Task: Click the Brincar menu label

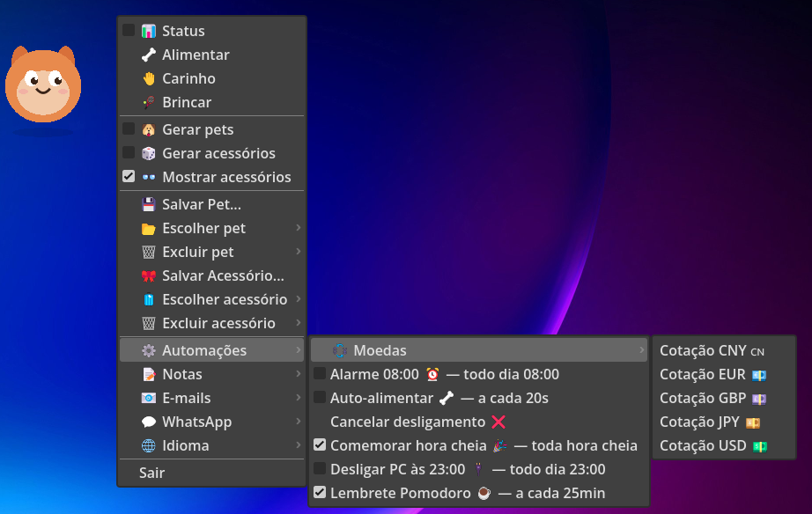Action: [x=187, y=102]
